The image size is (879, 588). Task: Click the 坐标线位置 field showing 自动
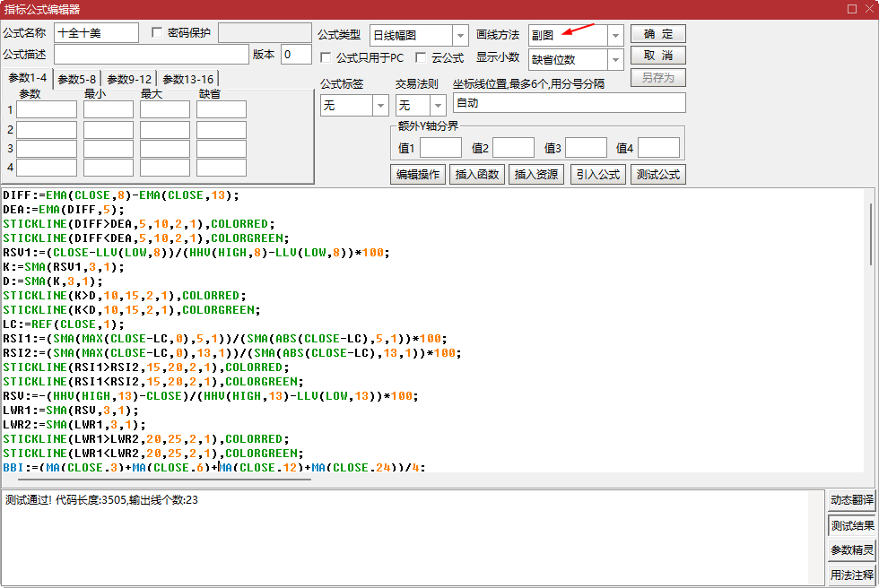pyautogui.click(x=569, y=103)
